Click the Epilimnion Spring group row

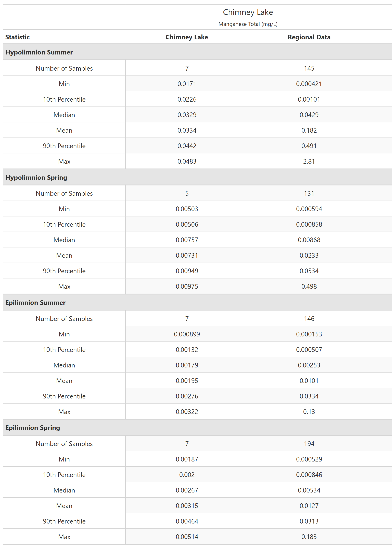point(33,428)
